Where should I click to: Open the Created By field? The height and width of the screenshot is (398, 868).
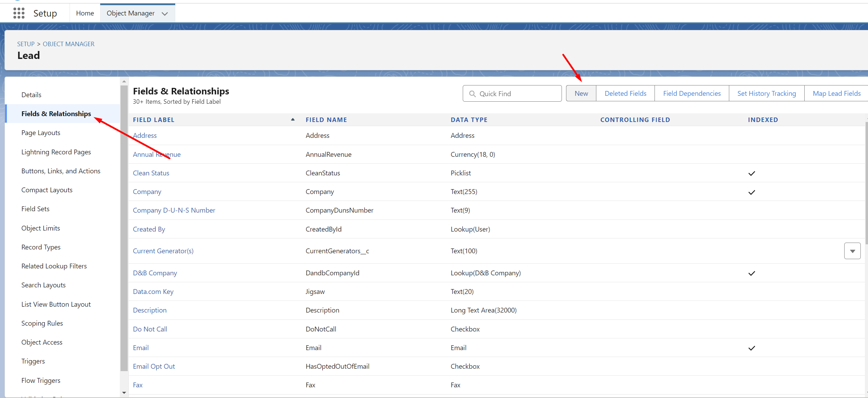pyautogui.click(x=149, y=229)
